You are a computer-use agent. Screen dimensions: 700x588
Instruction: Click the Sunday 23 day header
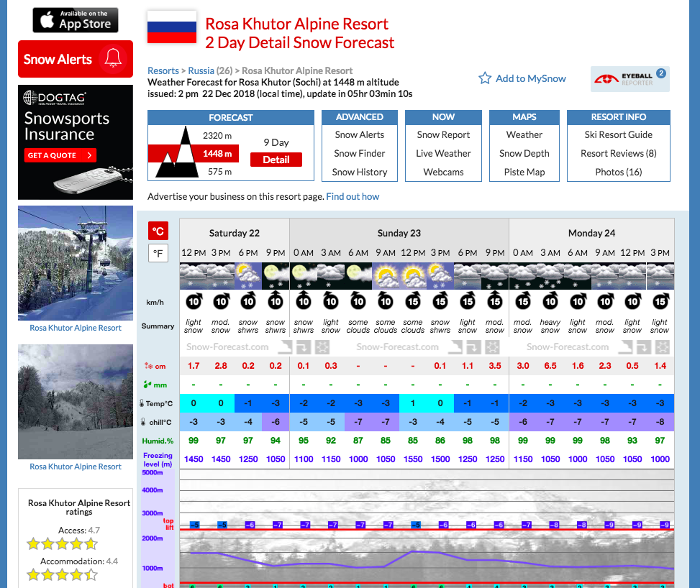coord(399,234)
